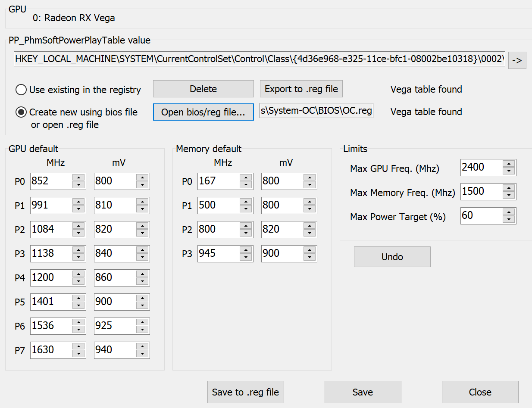Increase Memory P1 mV with up arrow
The height and width of the screenshot is (408, 532).
coord(310,202)
